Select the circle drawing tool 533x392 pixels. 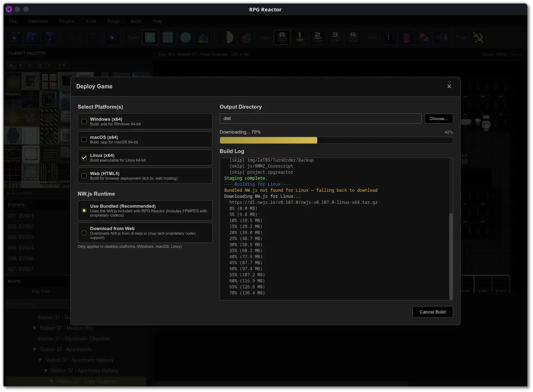coord(186,37)
